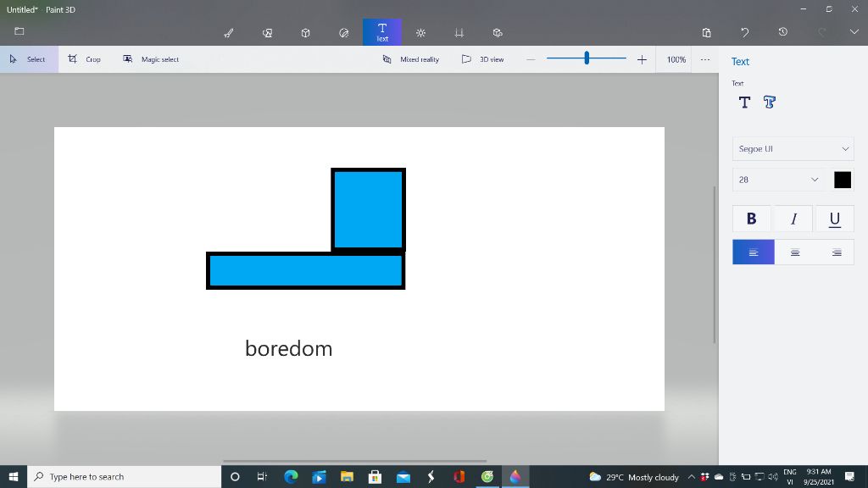Click the taskbar search box

124,476
